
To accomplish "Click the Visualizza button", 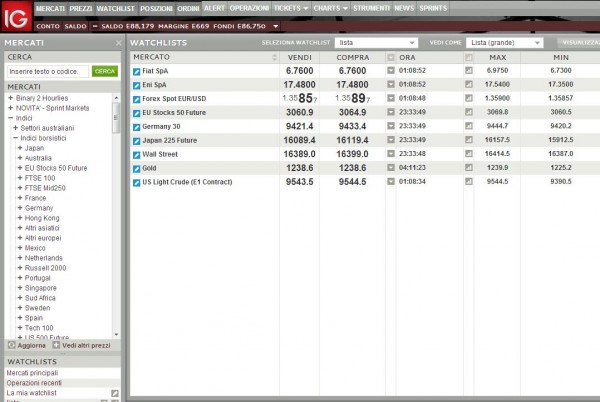I will [x=577, y=43].
